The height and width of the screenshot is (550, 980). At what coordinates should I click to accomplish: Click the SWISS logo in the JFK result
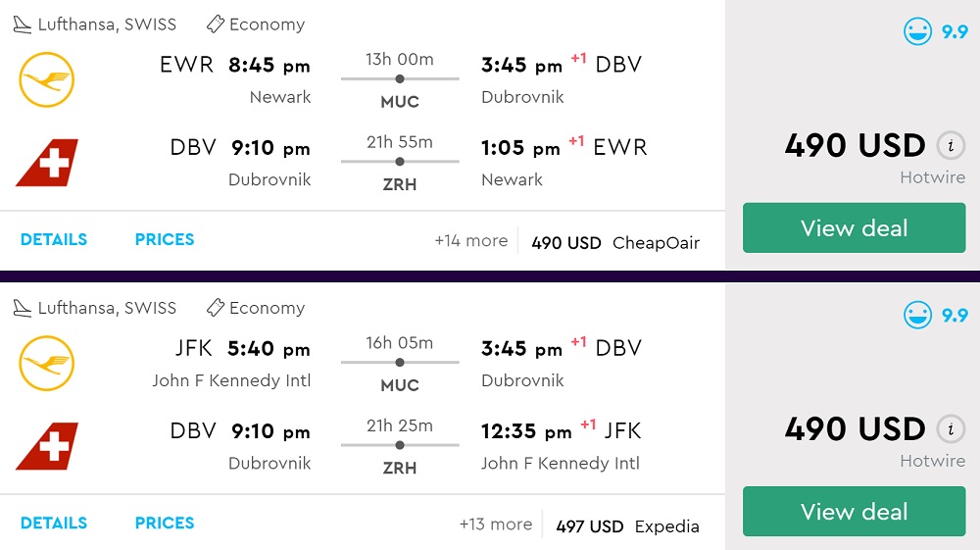tap(46, 446)
